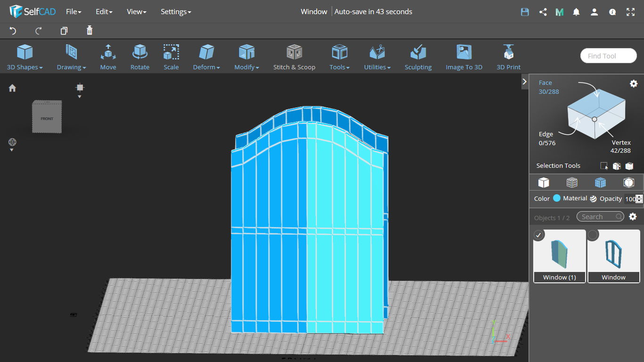Expand the Utilities dropdown

click(x=377, y=57)
